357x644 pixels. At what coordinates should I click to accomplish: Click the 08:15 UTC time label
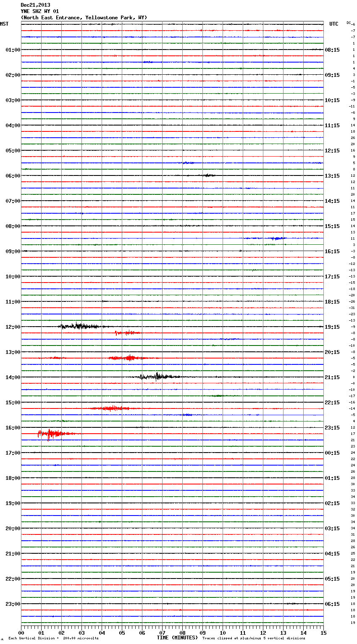(332, 50)
